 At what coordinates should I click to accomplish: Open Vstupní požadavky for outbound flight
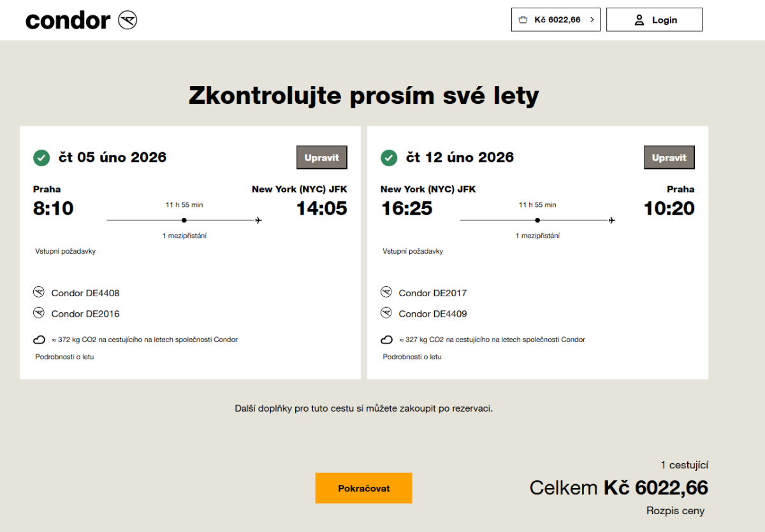coord(65,251)
